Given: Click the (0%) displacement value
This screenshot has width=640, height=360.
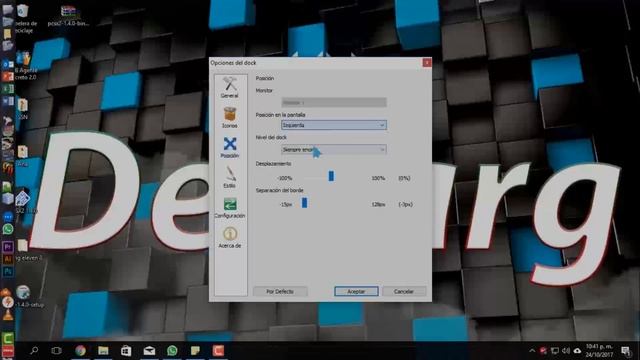Looking at the screenshot, I should [404, 178].
